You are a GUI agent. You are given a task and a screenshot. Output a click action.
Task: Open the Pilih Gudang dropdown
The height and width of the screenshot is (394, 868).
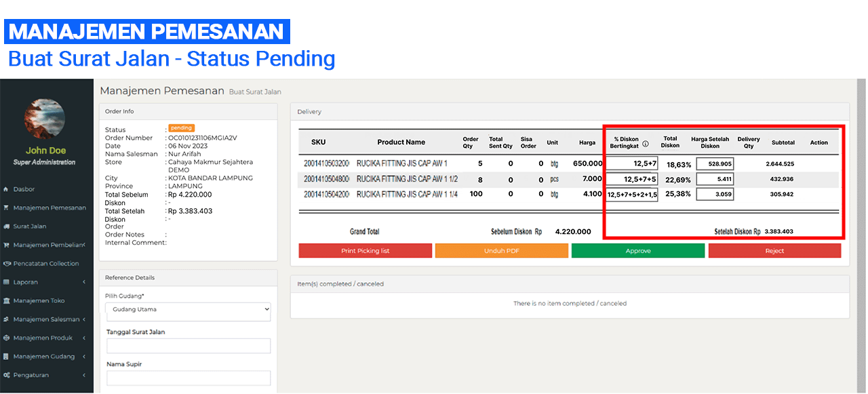[189, 310]
